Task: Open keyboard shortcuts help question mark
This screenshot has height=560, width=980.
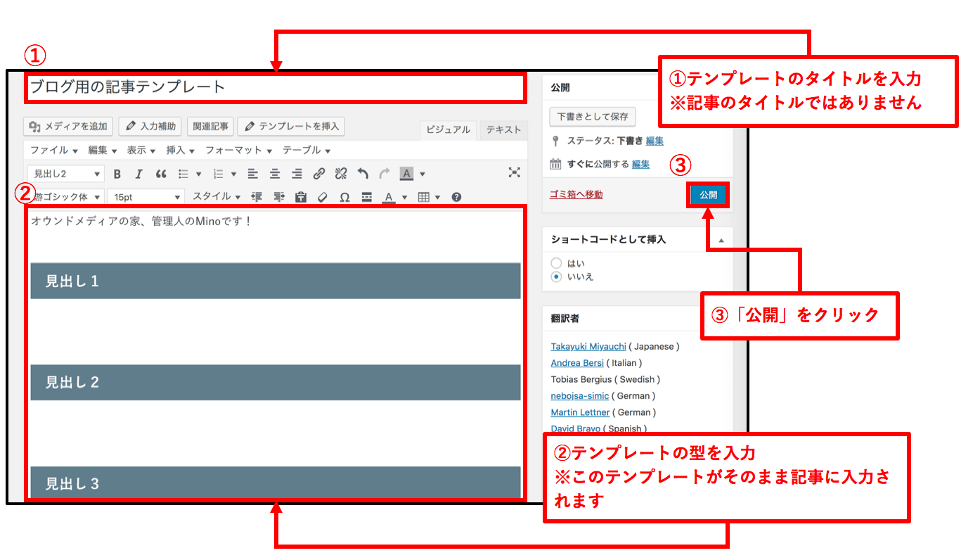Action: (456, 197)
